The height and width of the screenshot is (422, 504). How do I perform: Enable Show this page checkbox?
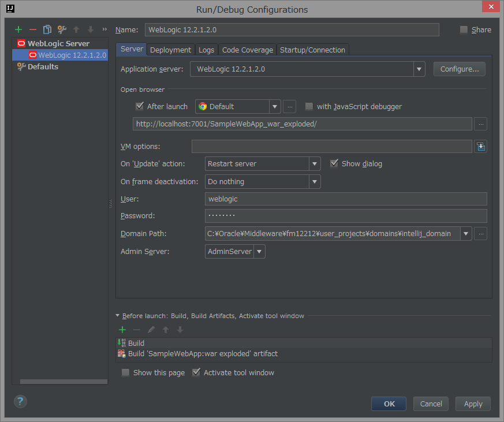[x=125, y=372]
